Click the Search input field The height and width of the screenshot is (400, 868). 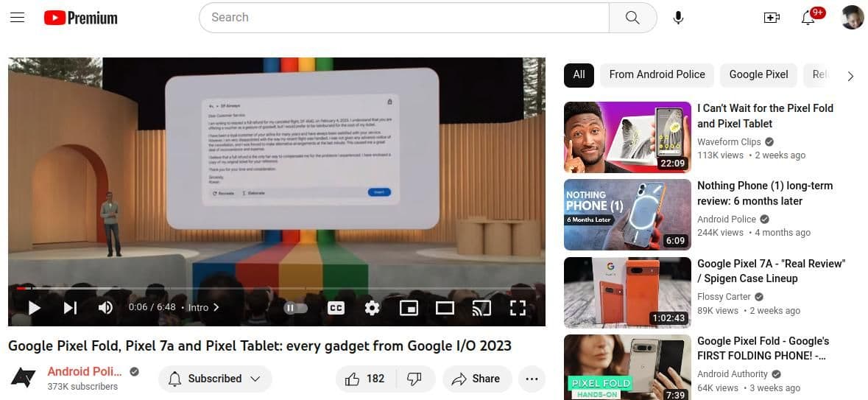(404, 17)
